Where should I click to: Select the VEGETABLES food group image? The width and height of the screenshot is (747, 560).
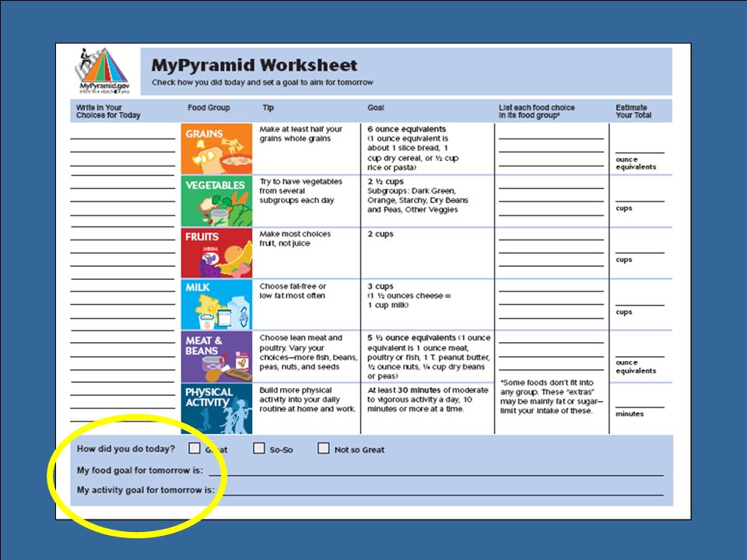(x=217, y=201)
